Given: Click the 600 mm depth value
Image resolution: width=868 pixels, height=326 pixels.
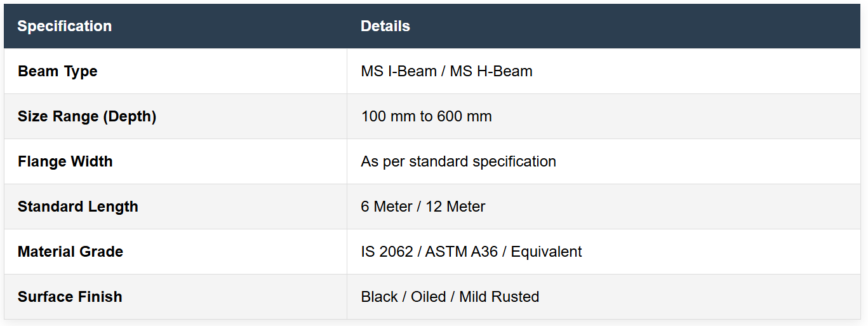Looking at the screenshot, I should point(468,116).
